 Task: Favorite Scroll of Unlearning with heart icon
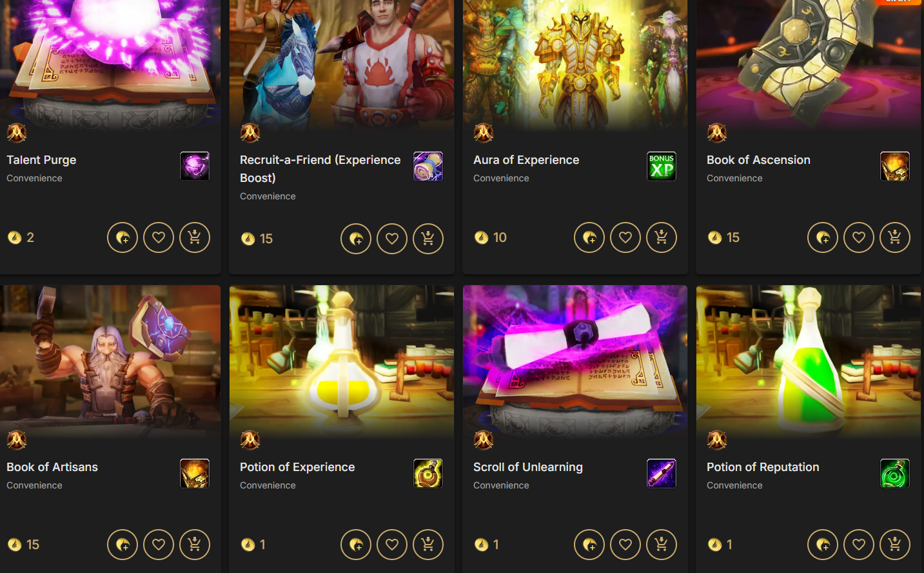(x=625, y=545)
